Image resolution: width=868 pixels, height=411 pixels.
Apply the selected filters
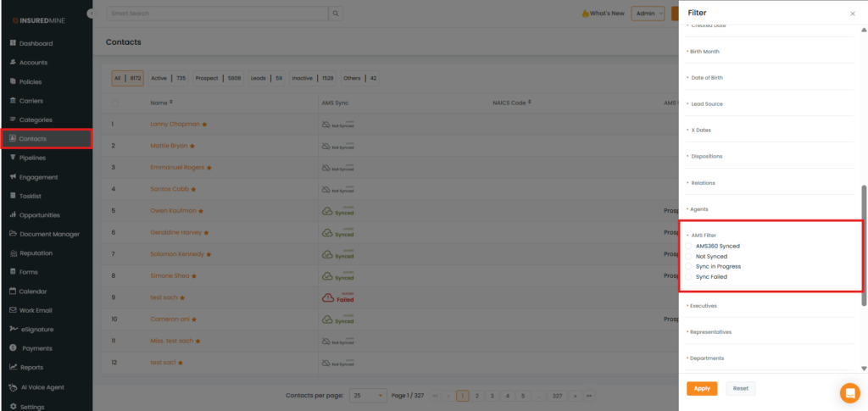coord(701,388)
